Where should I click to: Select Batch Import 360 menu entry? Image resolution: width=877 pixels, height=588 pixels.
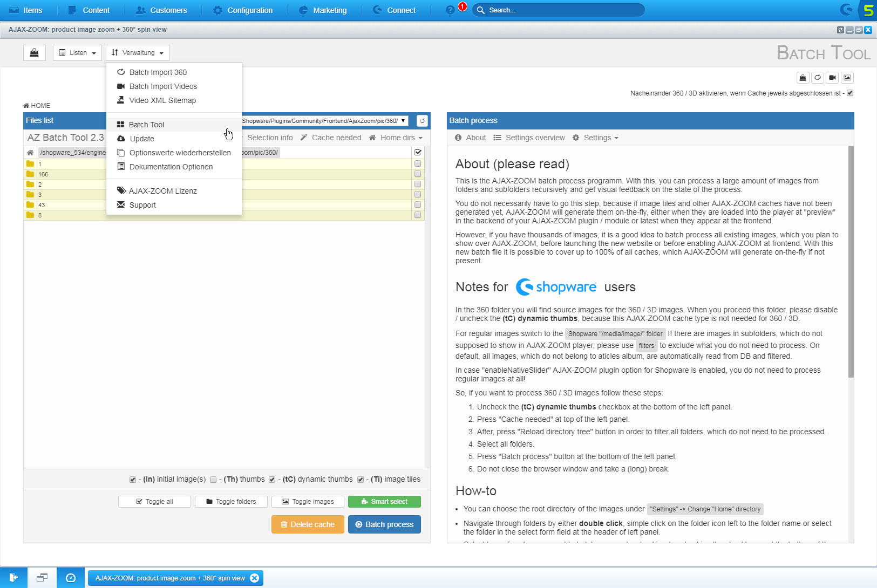pos(174,72)
